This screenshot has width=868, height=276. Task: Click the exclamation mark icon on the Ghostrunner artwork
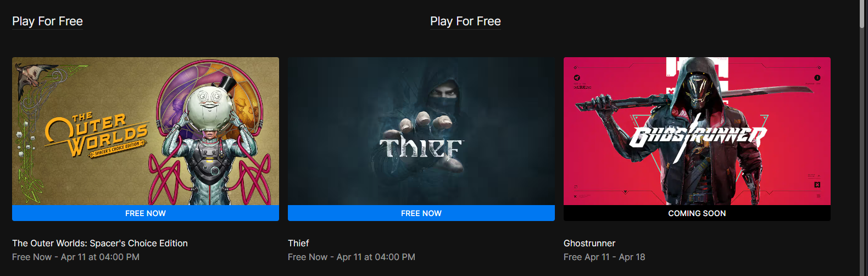click(817, 78)
